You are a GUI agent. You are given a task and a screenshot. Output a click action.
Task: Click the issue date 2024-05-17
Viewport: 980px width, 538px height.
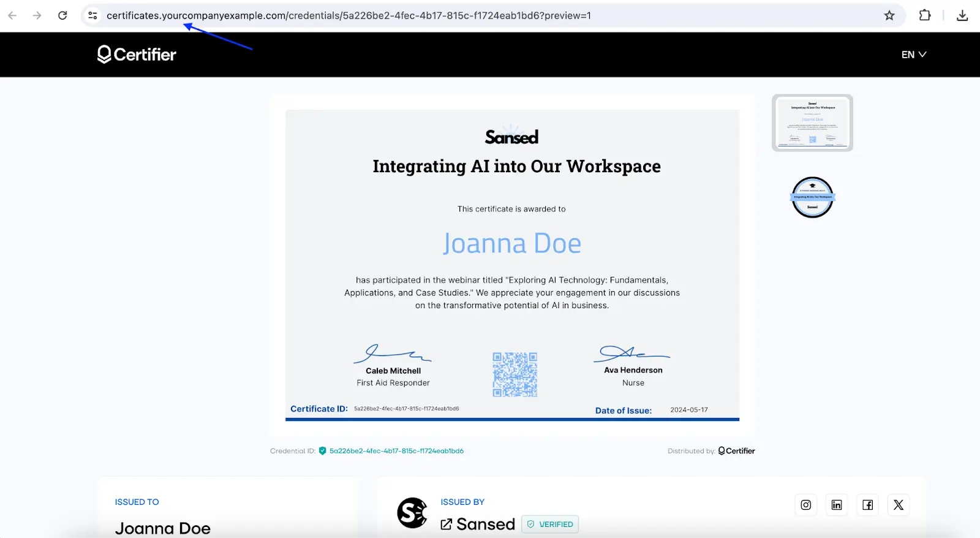689,410
